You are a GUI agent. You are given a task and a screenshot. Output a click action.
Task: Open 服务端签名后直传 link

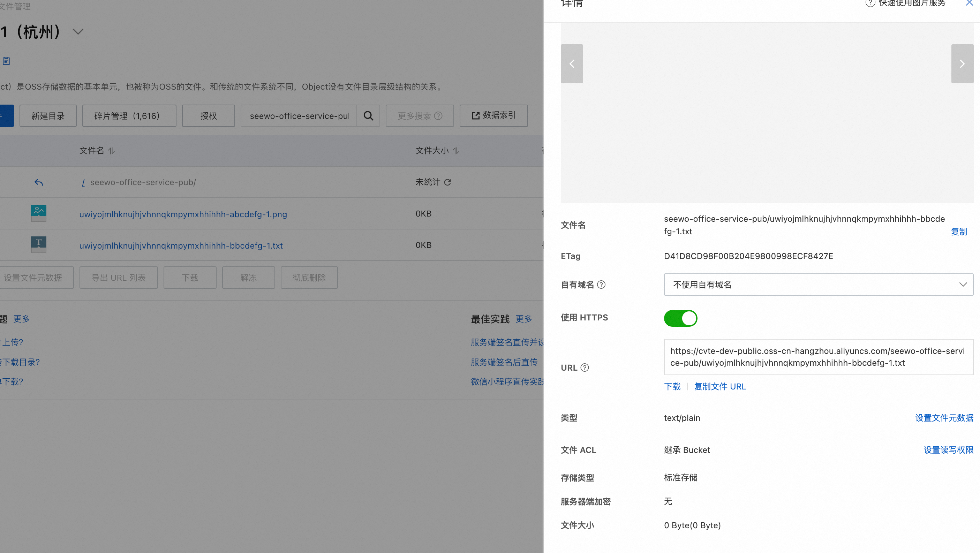[x=504, y=362]
